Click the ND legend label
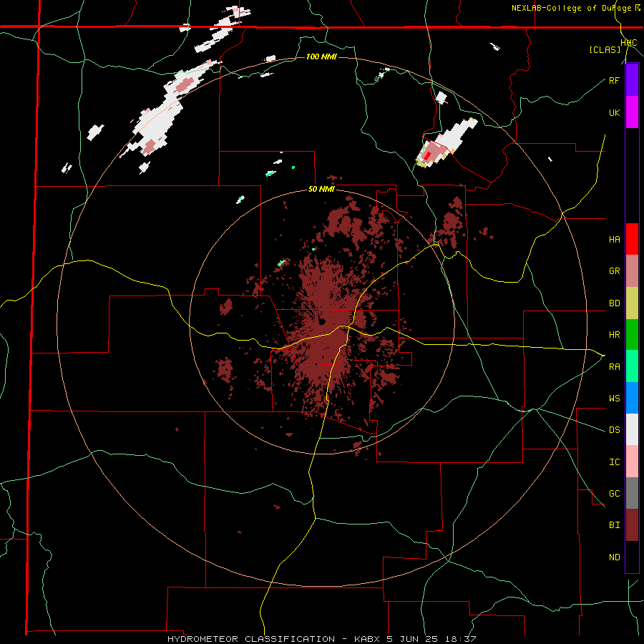 (x=614, y=557)
